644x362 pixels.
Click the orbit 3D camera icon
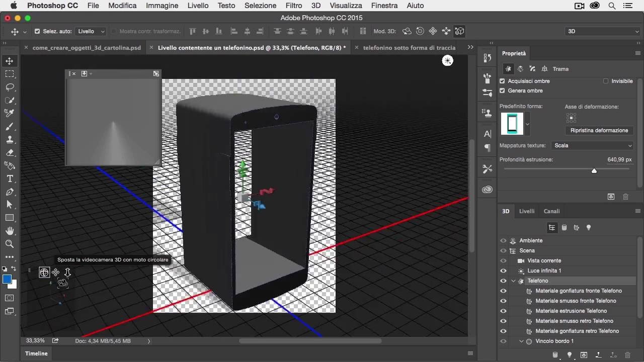[44, 273]
